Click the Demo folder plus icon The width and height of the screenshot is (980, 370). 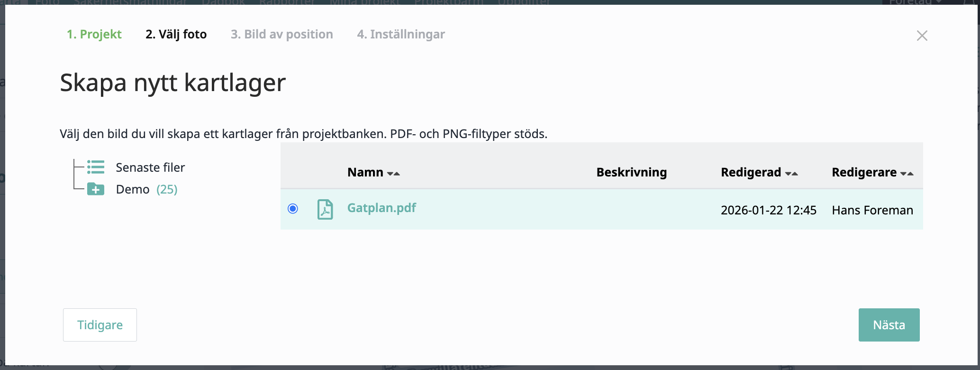point(96,189)
